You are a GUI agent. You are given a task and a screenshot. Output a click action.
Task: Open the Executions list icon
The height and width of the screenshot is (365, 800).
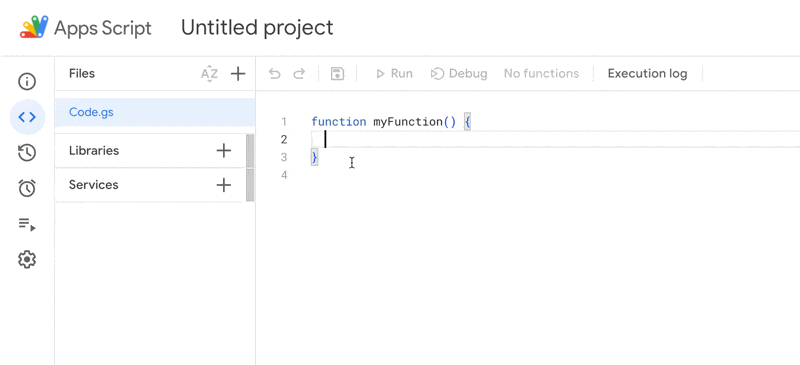point(27,224)
